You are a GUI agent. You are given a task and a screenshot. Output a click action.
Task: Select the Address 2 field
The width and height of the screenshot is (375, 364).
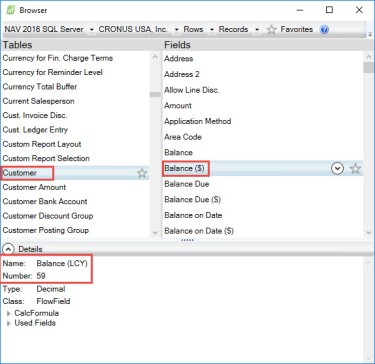pyautogui.click(x=182, y=74)
